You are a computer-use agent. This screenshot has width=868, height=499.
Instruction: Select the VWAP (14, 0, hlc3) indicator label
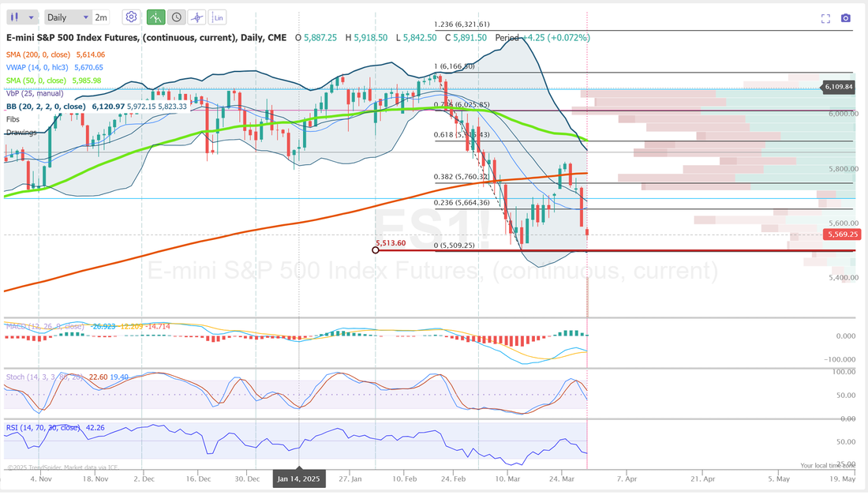coord(37,67)
